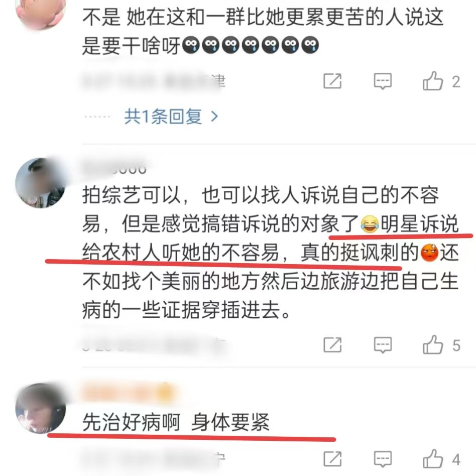Share the 先治好病啊 comment
The width and height of the screenshot is (476, 476).
332,459
